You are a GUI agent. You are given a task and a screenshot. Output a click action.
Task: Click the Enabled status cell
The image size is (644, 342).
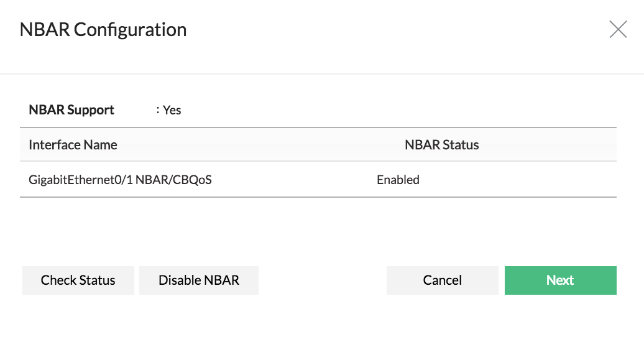point(398,180)
